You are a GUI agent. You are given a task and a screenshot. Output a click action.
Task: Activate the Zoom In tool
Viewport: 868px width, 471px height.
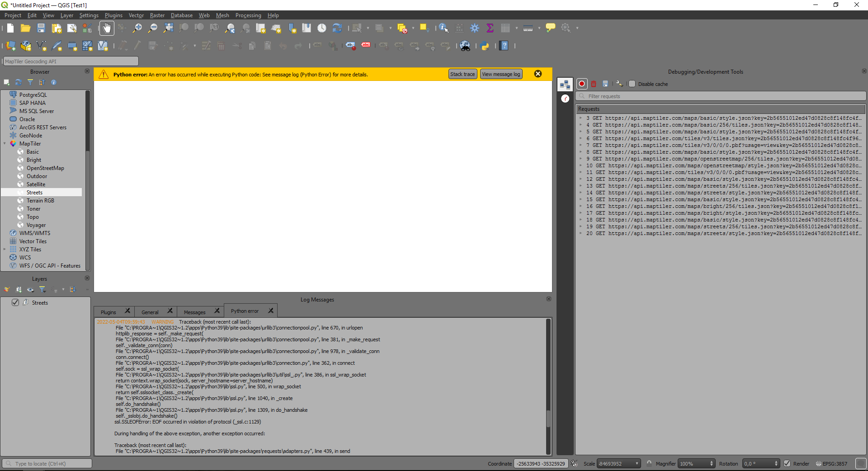click(137, 28)
